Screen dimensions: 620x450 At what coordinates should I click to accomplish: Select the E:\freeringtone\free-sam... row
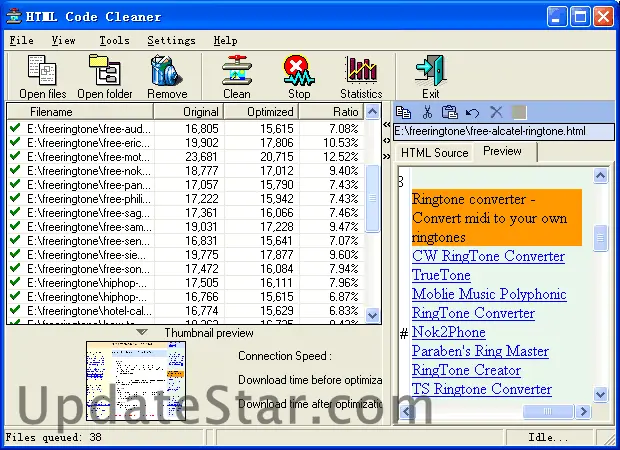pos(185,227)
